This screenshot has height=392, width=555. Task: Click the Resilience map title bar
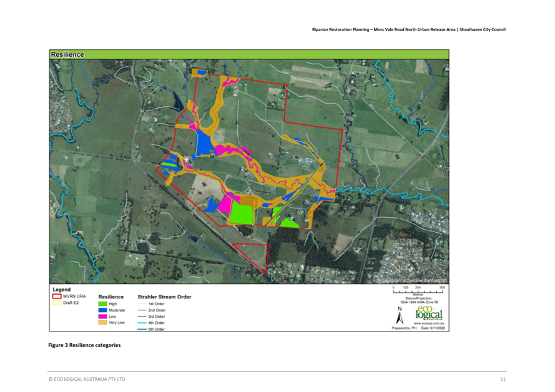(x=248, y=55)
